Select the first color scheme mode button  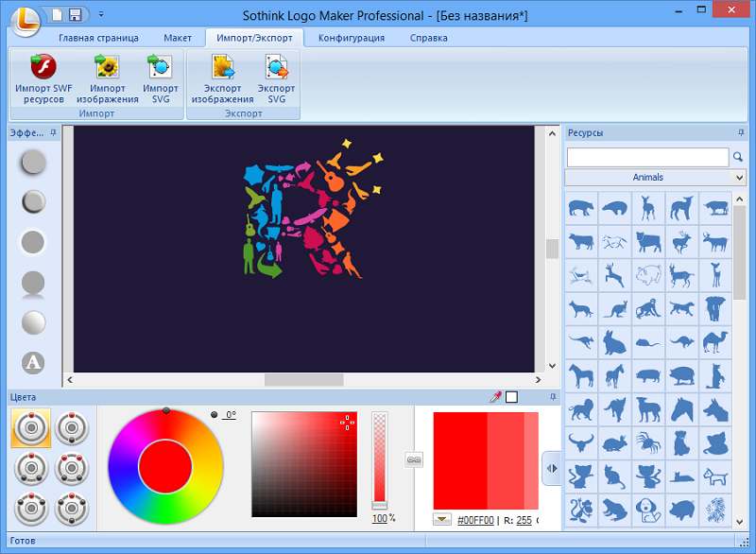coord(30,428)
